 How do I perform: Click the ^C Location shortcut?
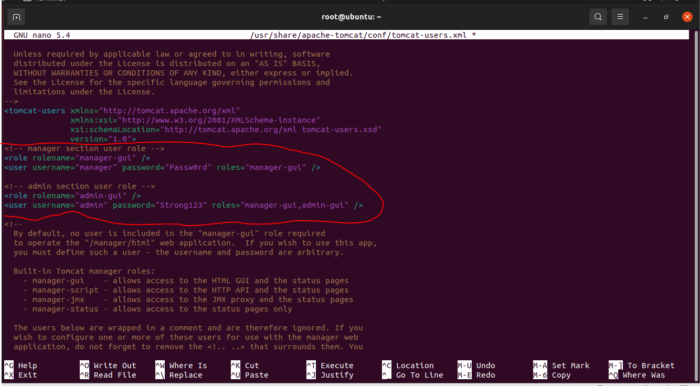pos(408,365)
